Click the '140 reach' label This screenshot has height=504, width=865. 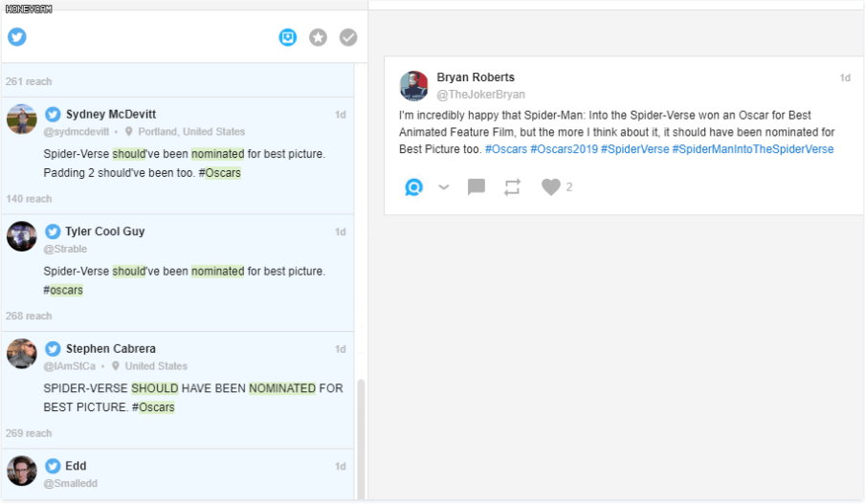tap(29, 199)
